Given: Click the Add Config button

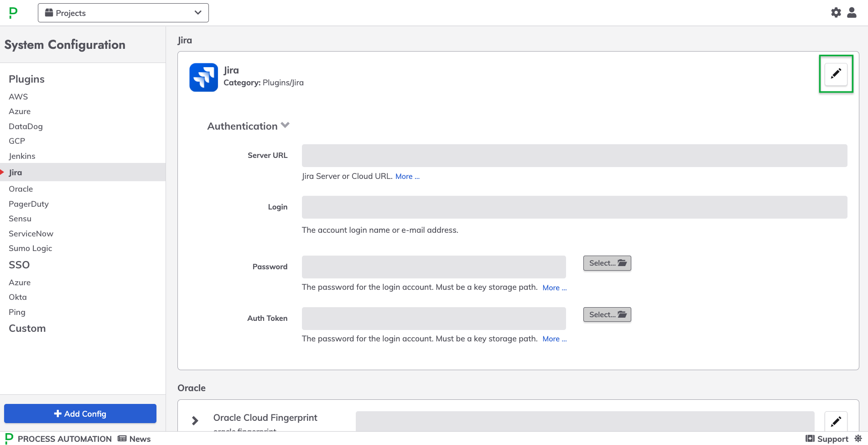Looking at the screenshot, I should [x=80, y=414].
